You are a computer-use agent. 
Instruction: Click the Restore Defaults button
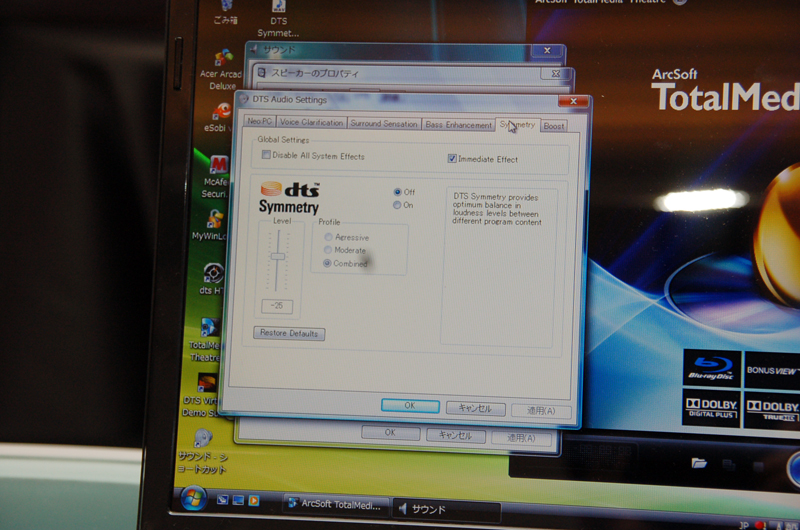pyautogui.click(x=289, y=333)
